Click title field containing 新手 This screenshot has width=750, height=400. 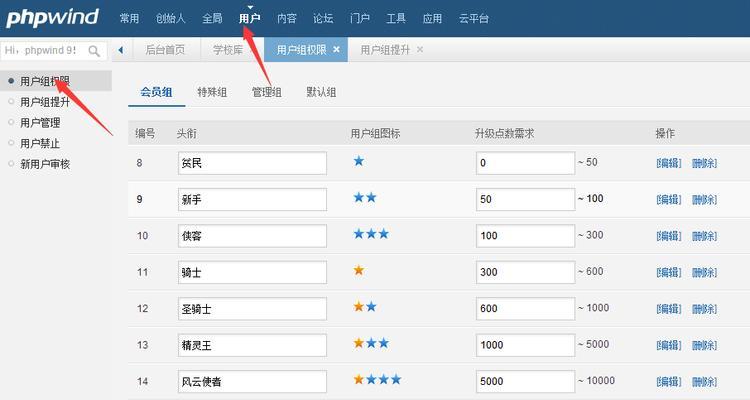pos(253,200)
